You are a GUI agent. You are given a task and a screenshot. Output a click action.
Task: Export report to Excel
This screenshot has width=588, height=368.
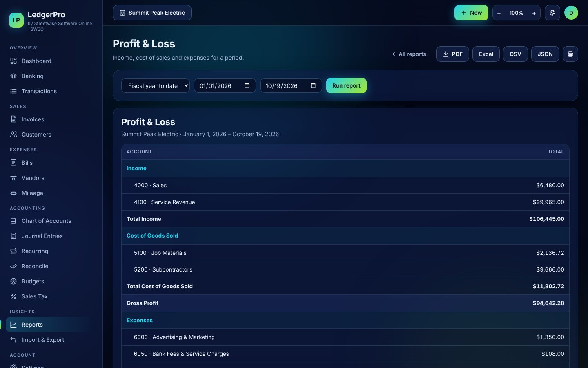pyautogui.click(x=486, y=54)
